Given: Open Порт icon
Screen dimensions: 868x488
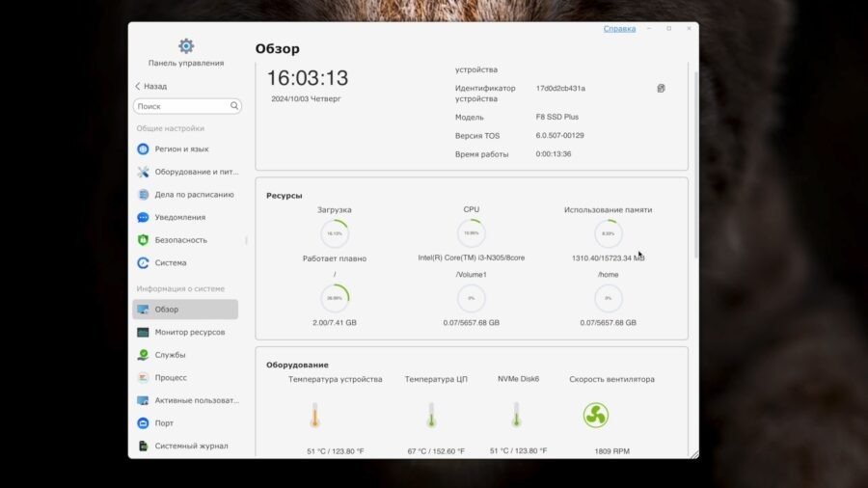Looking at the screenshot, I should pyautogui.click(x=143, y=423).
